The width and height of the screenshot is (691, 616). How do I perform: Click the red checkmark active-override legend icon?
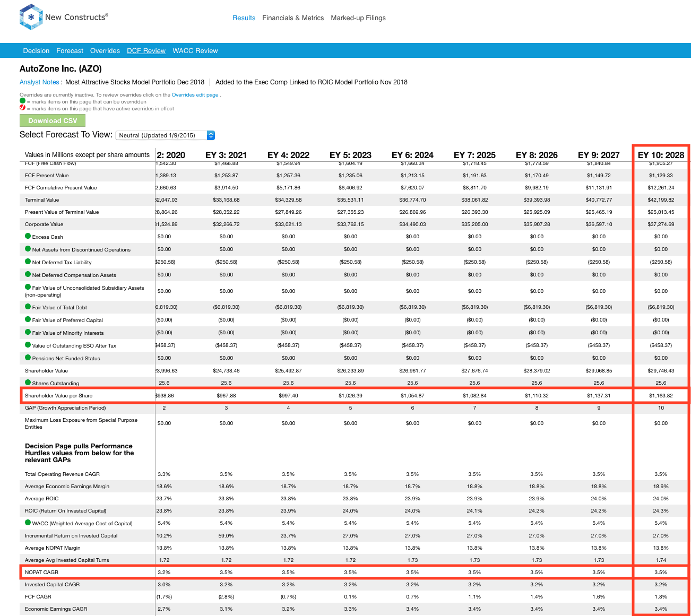22,108
